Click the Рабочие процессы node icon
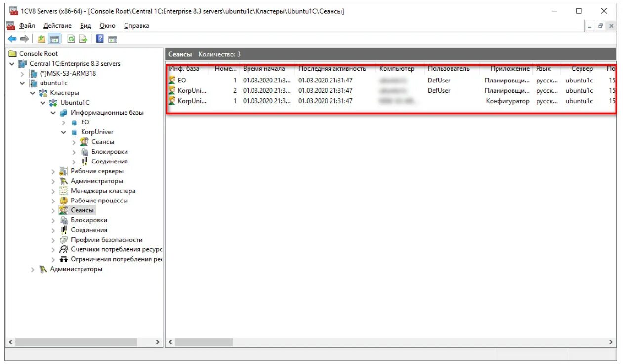623x364 pixels. 63,201
